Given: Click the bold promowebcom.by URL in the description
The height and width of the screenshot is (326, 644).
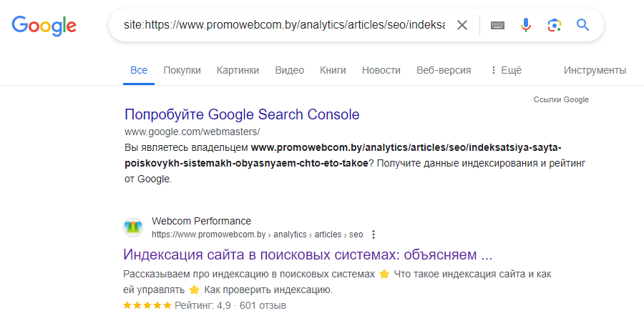Looking at the screenshot, I should click(343, 155).
